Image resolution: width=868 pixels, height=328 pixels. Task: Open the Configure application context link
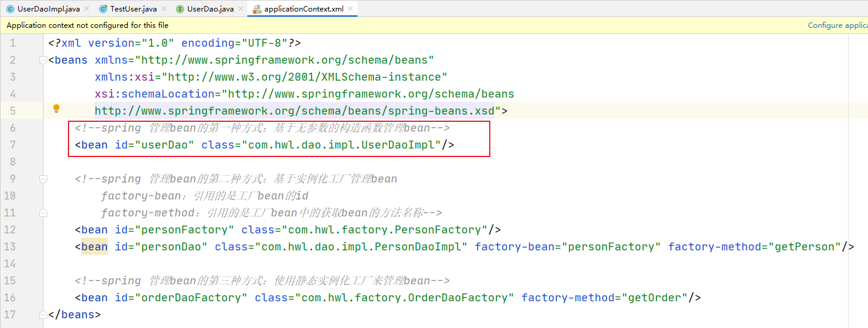click(x=838, y=25)
